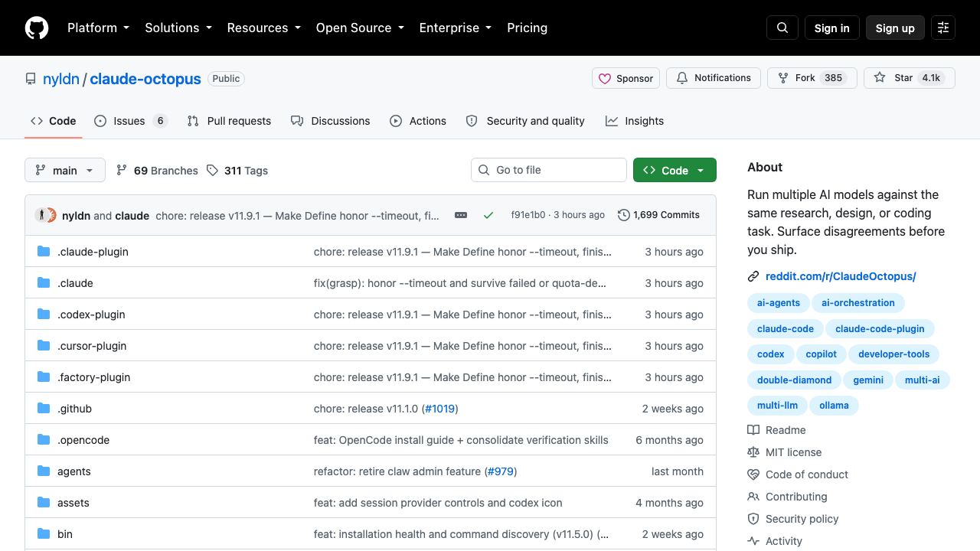
Task: Open the .claude folder
Action: (x=75, y=283)
